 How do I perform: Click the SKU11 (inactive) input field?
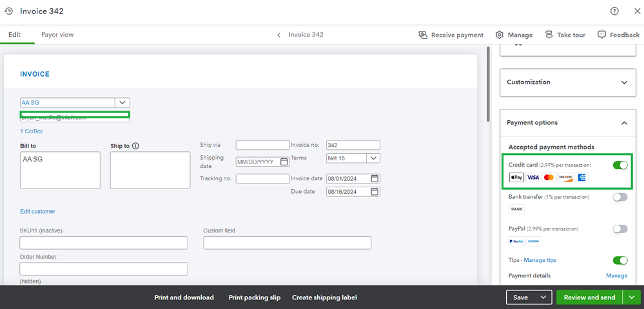[104, 243]
